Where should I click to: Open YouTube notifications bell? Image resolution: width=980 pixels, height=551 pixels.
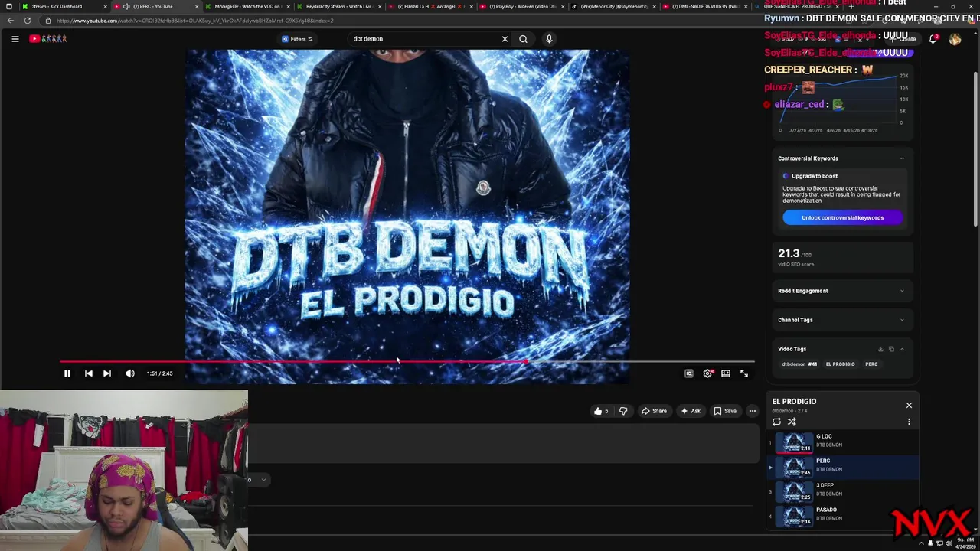(933, 39)
